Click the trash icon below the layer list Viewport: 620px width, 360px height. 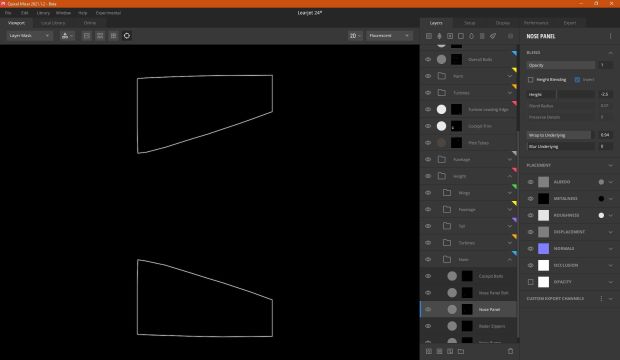coord(510,351)
